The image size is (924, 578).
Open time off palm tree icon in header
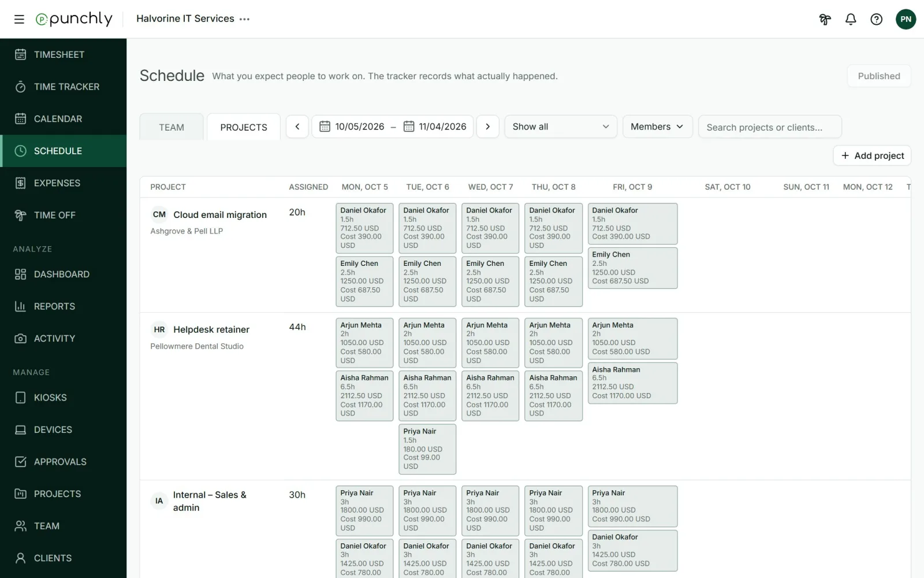point(825,19)
